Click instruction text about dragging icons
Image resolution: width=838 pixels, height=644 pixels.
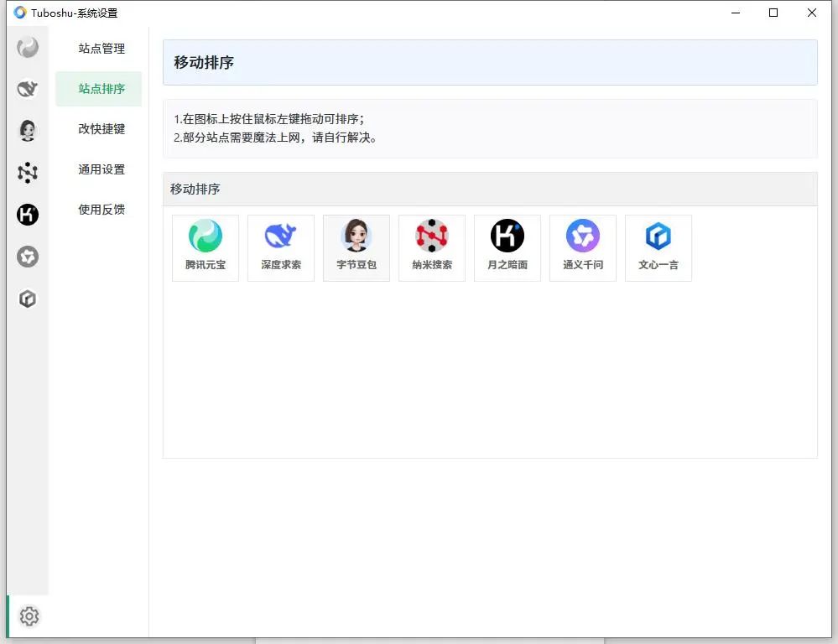268,119
